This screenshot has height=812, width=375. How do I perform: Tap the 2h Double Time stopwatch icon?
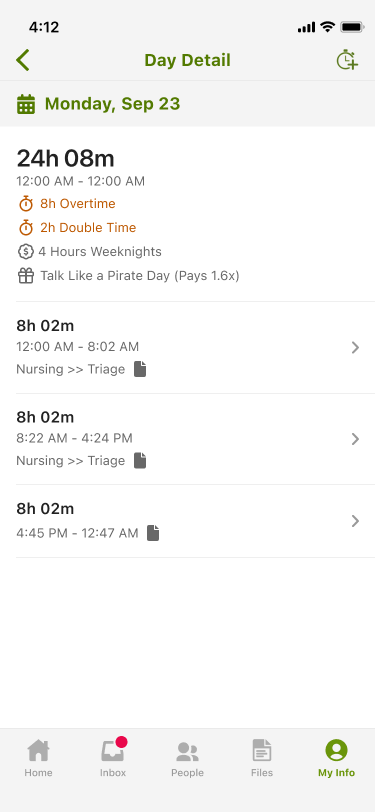[x=26, y=228]
